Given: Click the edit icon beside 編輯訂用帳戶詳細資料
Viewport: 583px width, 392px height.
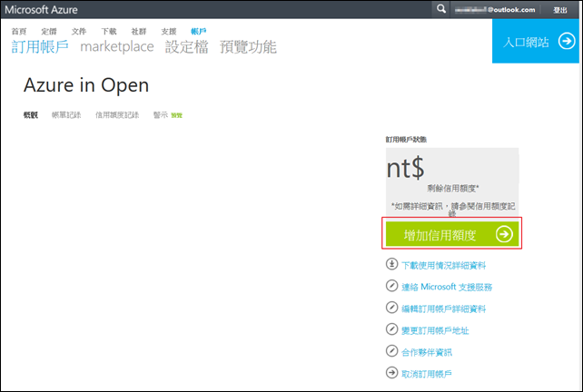Looking at the screenshot, I should pos(390,309).
